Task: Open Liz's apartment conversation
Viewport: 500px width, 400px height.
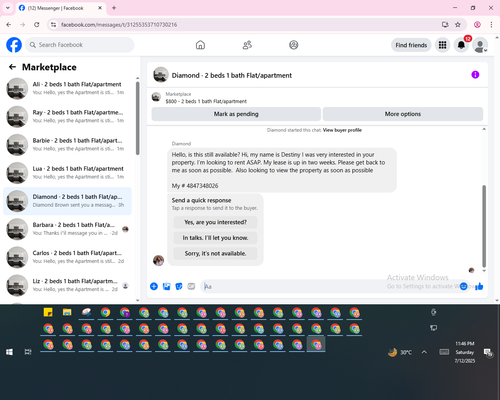Action: coord(68,285)
